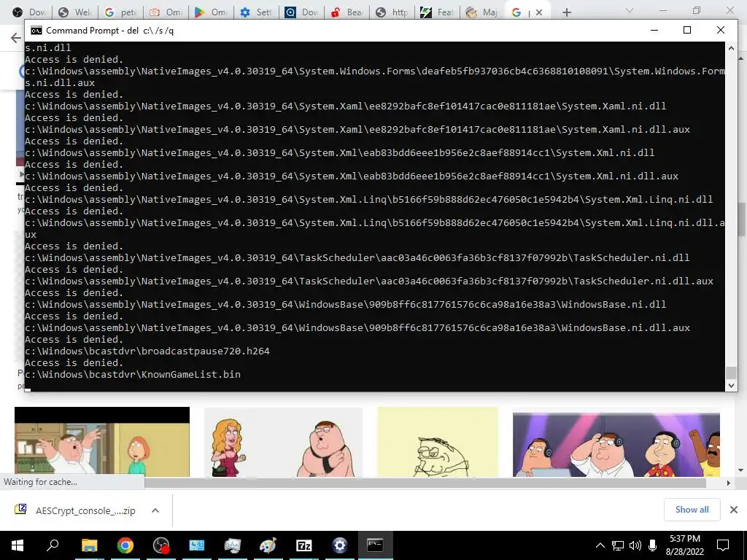Click System.Xml.ni.dll.aux path line

tap(352, 176)
